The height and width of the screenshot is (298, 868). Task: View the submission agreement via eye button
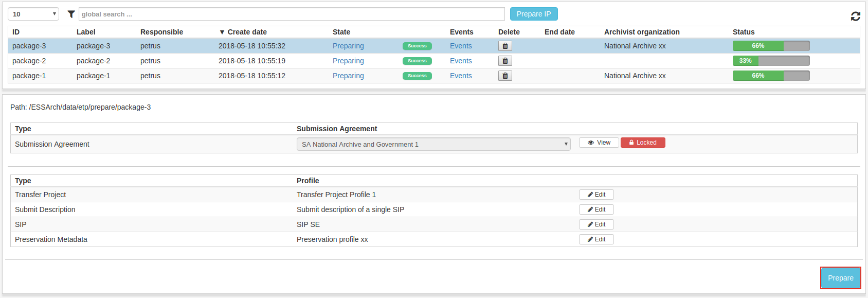[x=599, y=143]
